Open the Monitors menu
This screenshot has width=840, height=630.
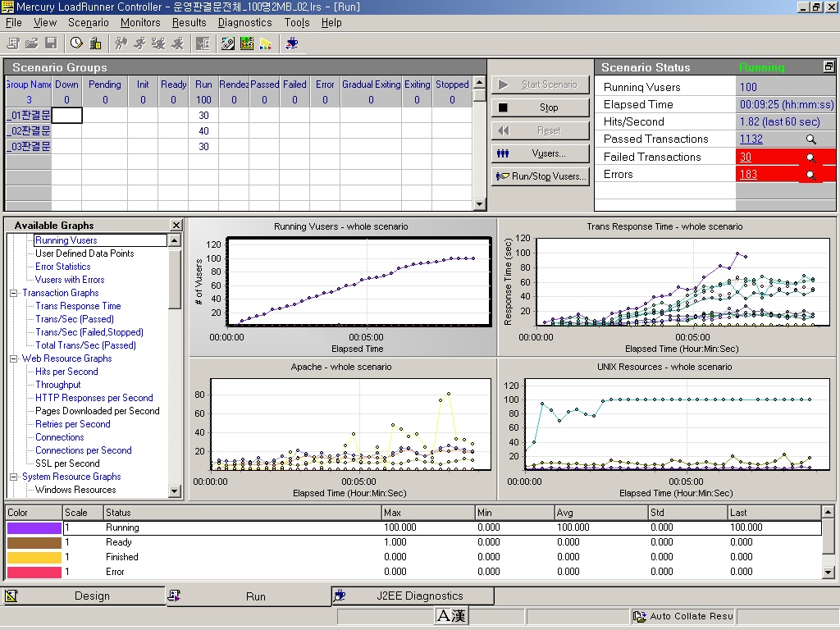click(x=140, y=22)
